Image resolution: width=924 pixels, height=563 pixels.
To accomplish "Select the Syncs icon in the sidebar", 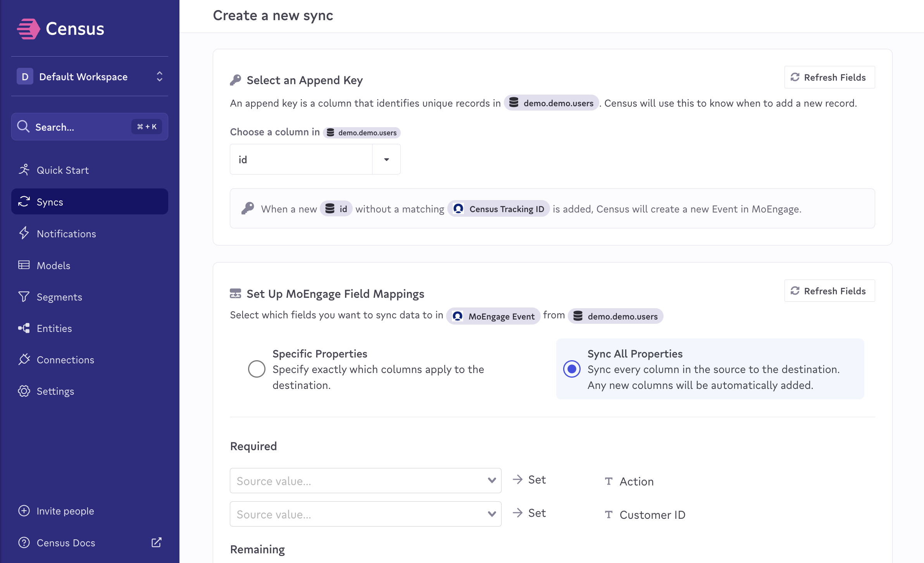I will pyautogui.click(x=24, y=202).
